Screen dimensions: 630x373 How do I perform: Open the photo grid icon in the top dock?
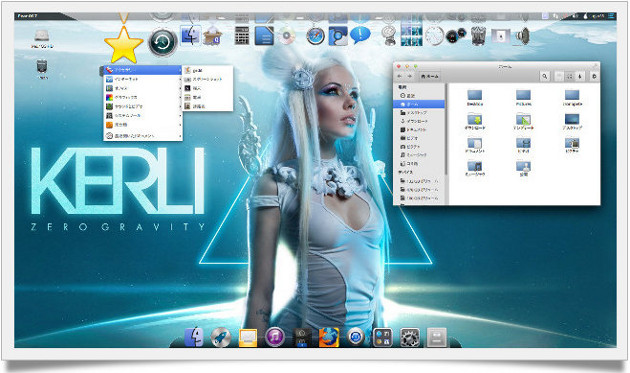pyautogui.click(x=411, y=35)
